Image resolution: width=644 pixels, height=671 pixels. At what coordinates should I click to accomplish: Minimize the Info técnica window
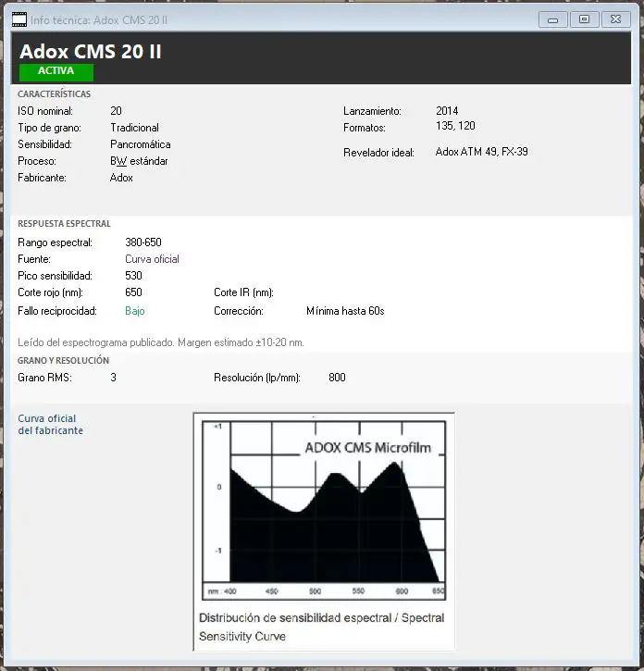coord(552,19)
